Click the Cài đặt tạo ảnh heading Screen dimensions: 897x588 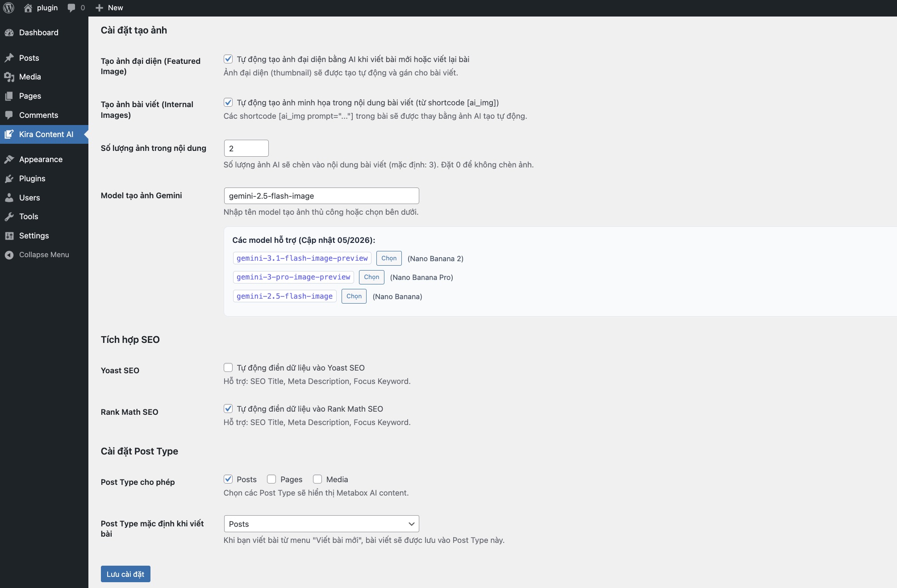tap(134, 30)
